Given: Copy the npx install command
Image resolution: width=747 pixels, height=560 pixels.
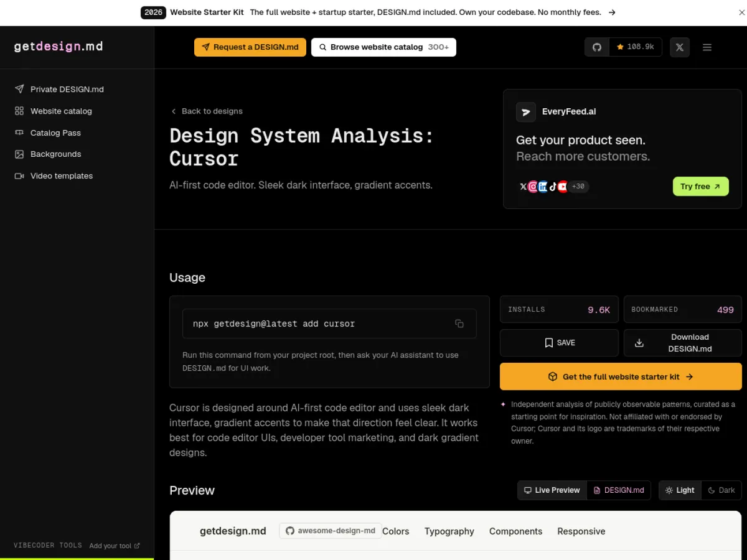Looking at the screenshot, I should 459,324.
